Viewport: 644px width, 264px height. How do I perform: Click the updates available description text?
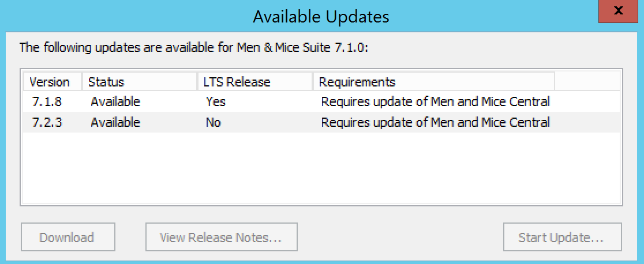[x=194, y=47]
